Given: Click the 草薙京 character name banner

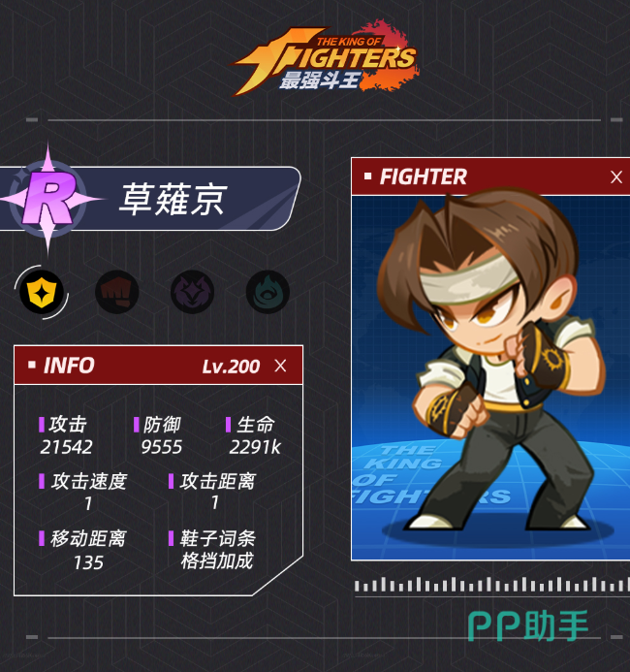Looking at the screenshot, I should point(150,199).
